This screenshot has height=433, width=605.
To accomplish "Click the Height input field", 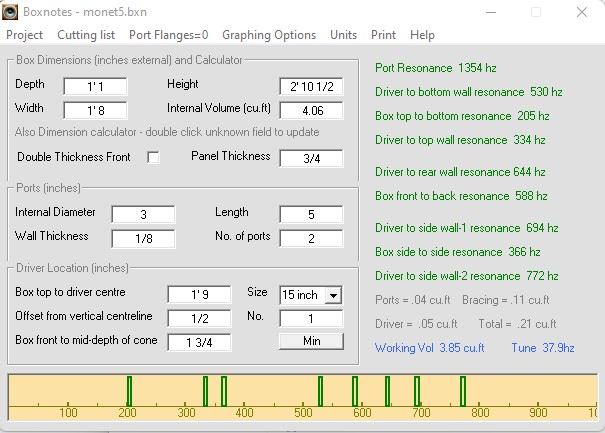I will coord(311,85).
